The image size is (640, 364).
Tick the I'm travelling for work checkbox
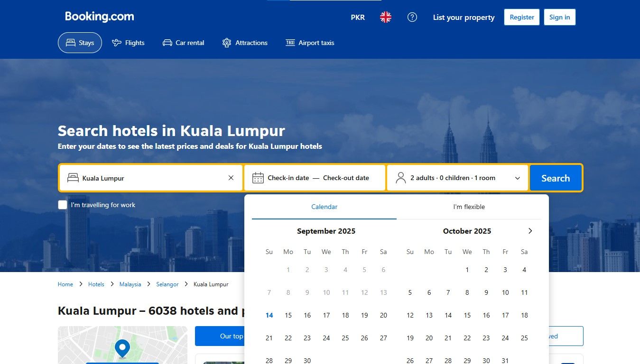(63, 205)
